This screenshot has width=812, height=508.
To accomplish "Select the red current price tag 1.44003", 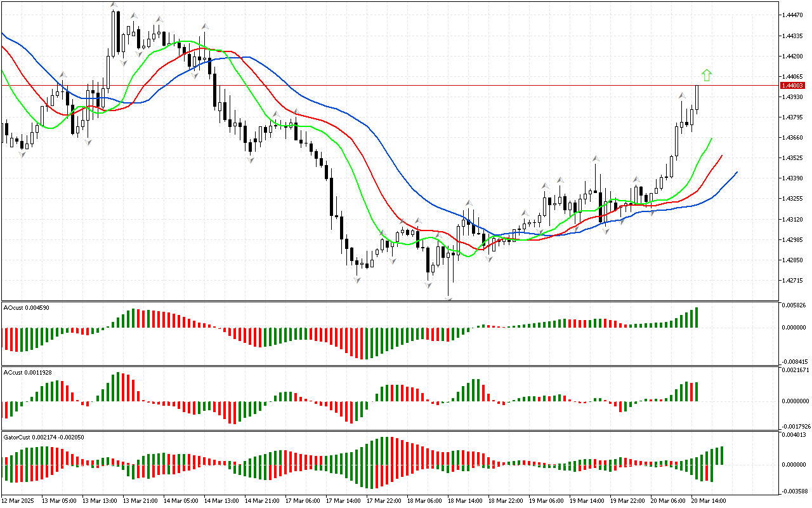I will (793, 85).
